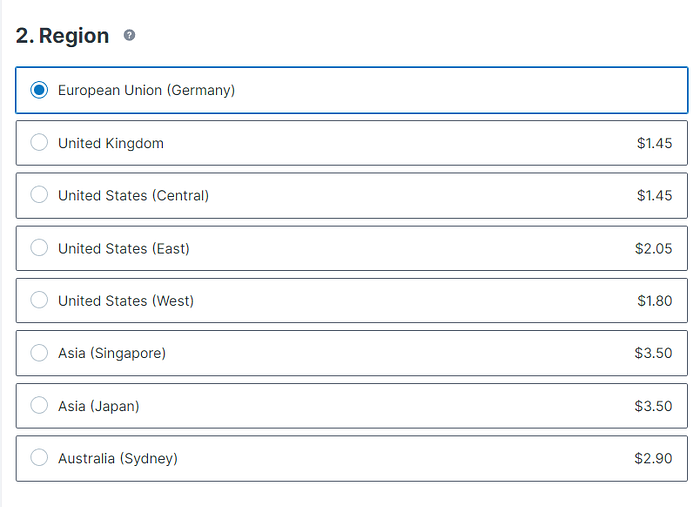Click the Australia (Sydney) label text

tap(117, 458)
